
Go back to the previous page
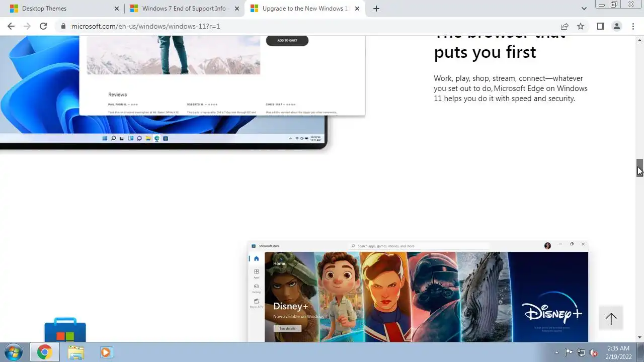(11, 26)
